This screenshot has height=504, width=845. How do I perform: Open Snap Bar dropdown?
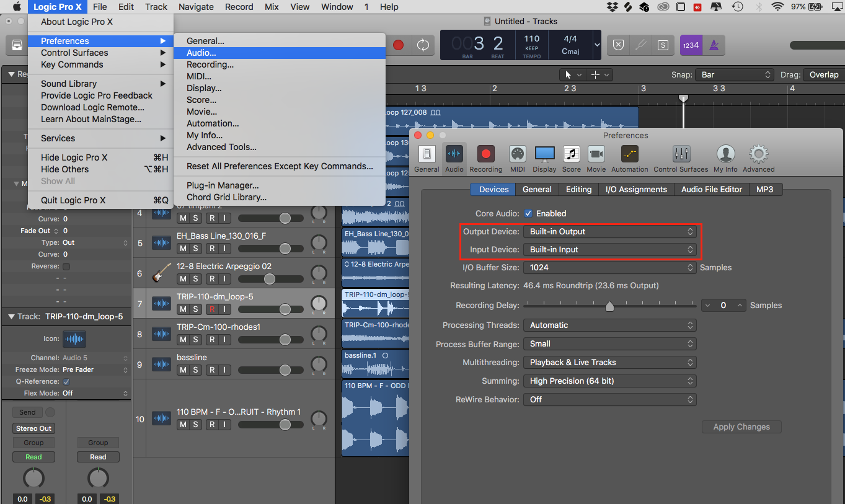coord(735,74)
